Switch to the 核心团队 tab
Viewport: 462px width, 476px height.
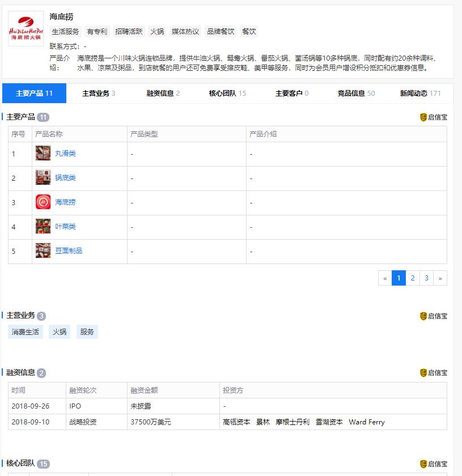[227, 93]
